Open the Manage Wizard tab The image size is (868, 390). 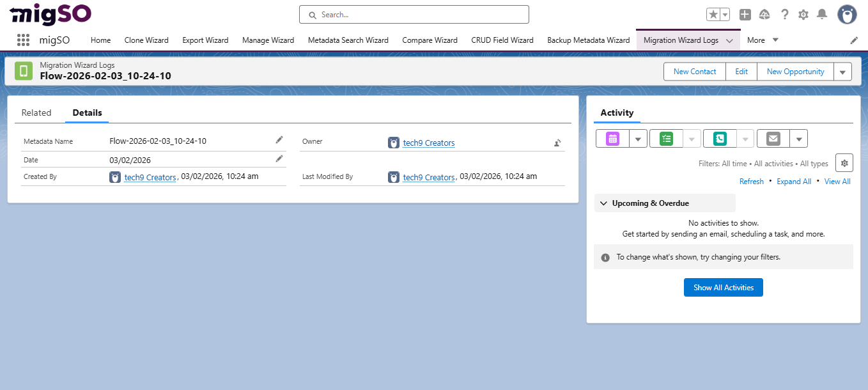tap(268, 40)
